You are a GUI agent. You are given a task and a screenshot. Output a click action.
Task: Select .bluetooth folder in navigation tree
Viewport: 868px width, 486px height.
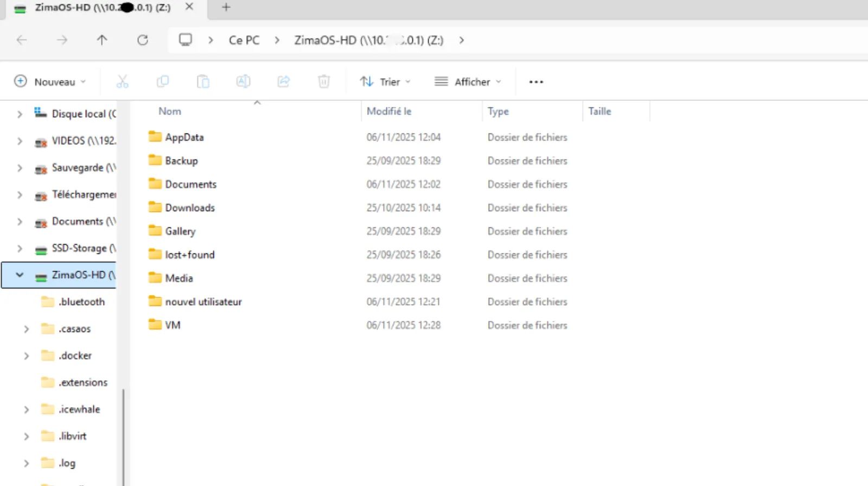pos(81,302)
